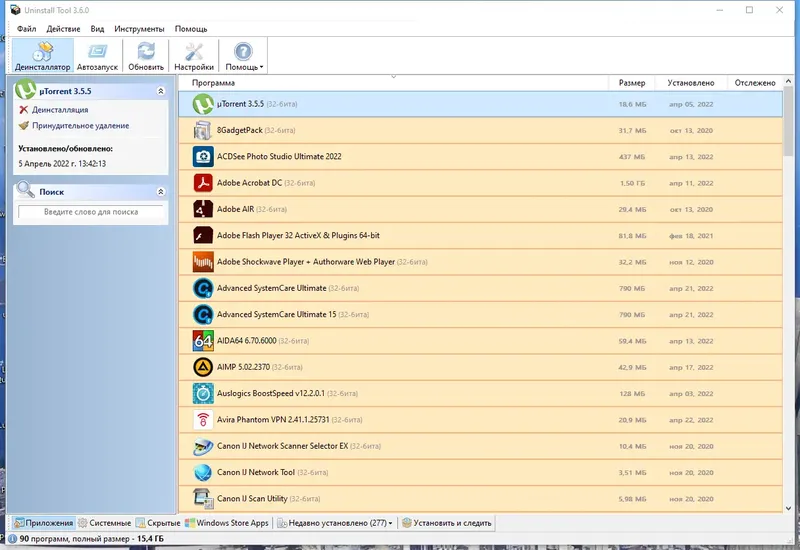Screen dimensions: 800x550
Task: Collapse the Поиск sidebar panel
Action: point(161,192)
